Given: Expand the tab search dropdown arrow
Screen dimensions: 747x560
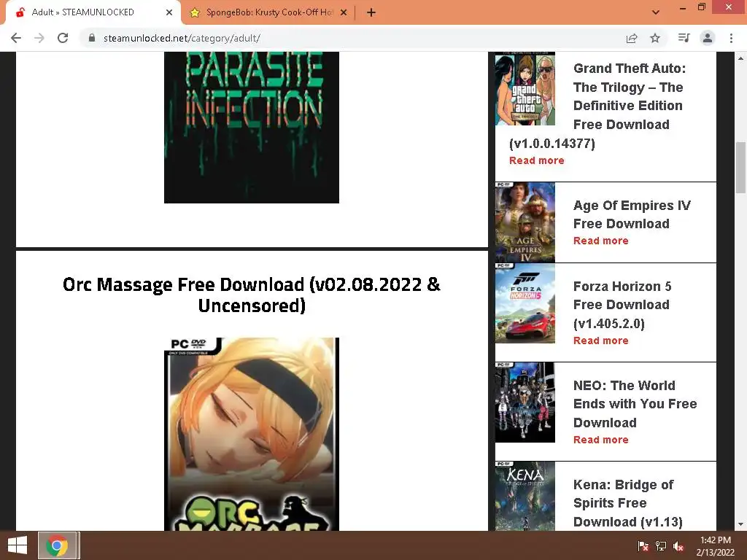Looking at the screenshot, I should (656, 12).
